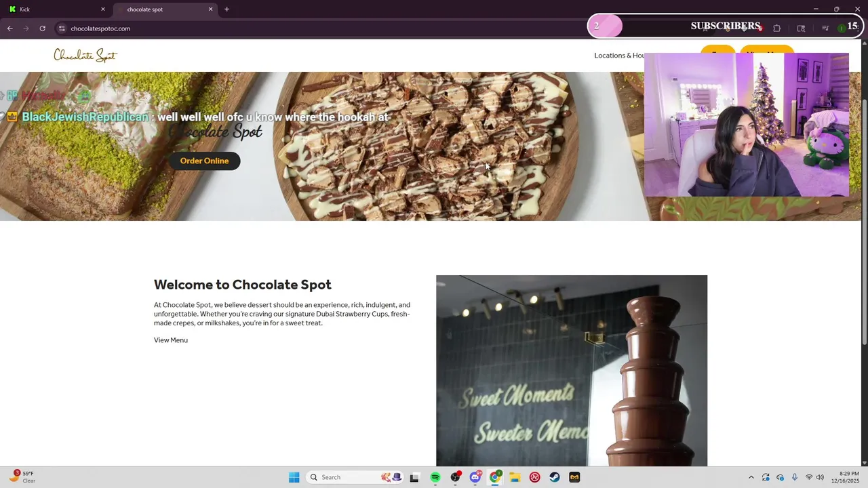Show hidden system tray icons
The height and width of the screenshot is (488, 868).
click(751, 477)
